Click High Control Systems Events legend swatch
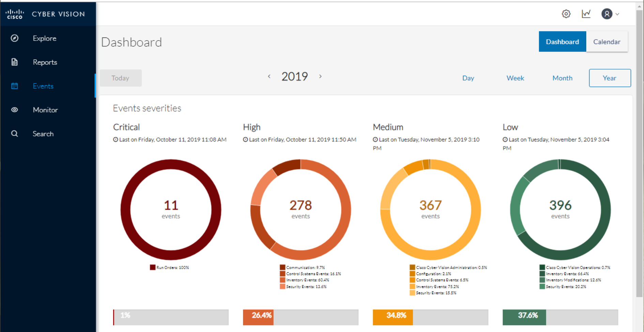644x332 pixels. (x=282, y=274)
